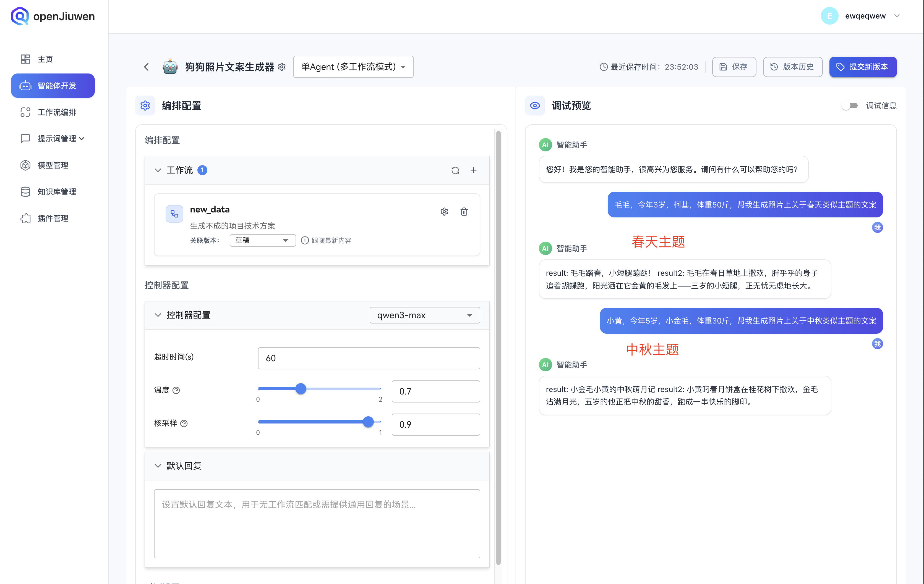This screenshot has width=924, height=584.
Task: Refresh the workflow list
Action: click(455, 170)
